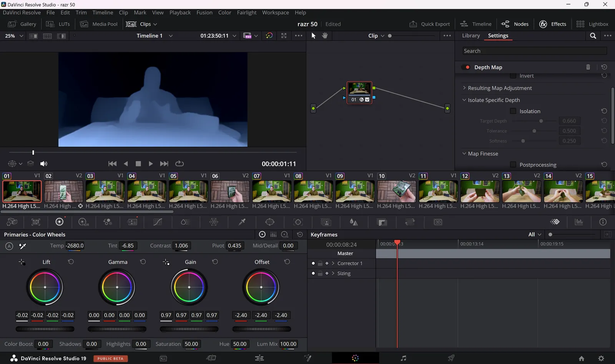Open the viewer zoom 25% dropdown
The width and height of the screenshot is (615, 364).
pos(14,36)
